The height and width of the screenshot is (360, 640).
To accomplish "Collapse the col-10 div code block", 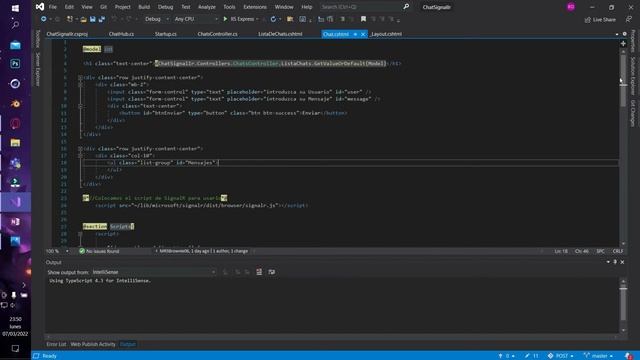I will coord(80,156).
